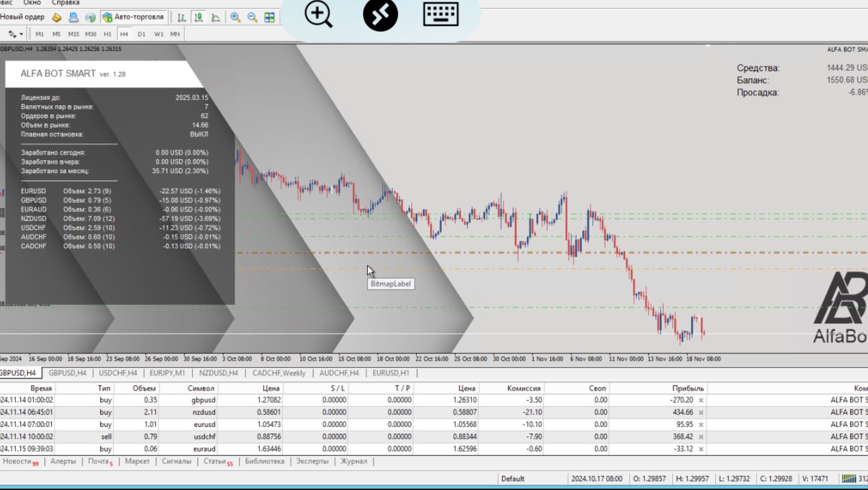Open the Справка menu
This screenshot has height=490, width=868.
pos(66,3)
